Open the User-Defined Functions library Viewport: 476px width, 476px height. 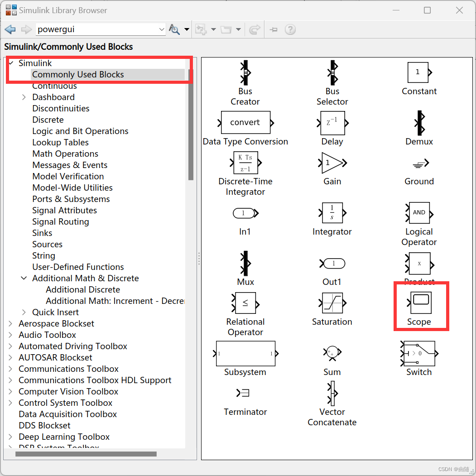tap(78, 267)
